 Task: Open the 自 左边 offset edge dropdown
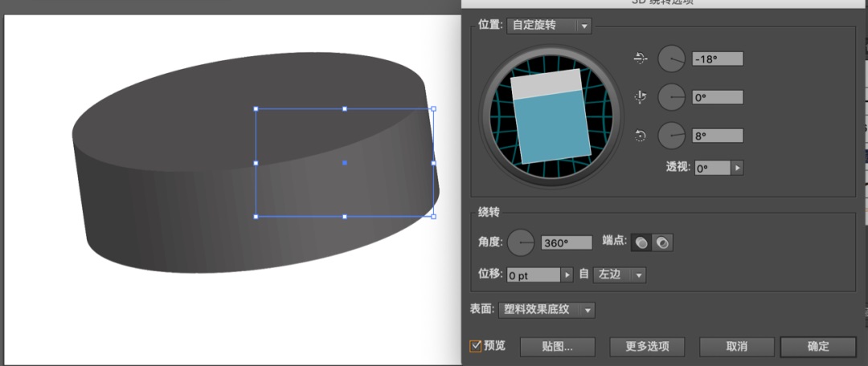(619, 275)
